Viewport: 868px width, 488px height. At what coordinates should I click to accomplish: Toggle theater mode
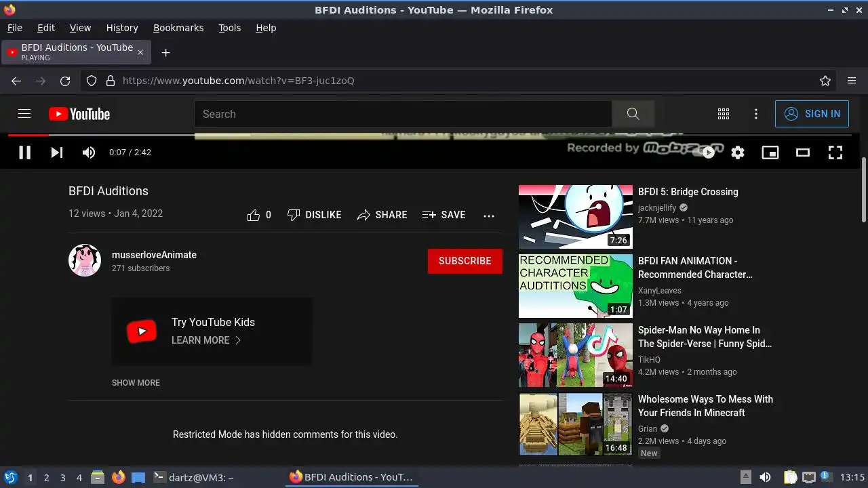click(803, 152)
